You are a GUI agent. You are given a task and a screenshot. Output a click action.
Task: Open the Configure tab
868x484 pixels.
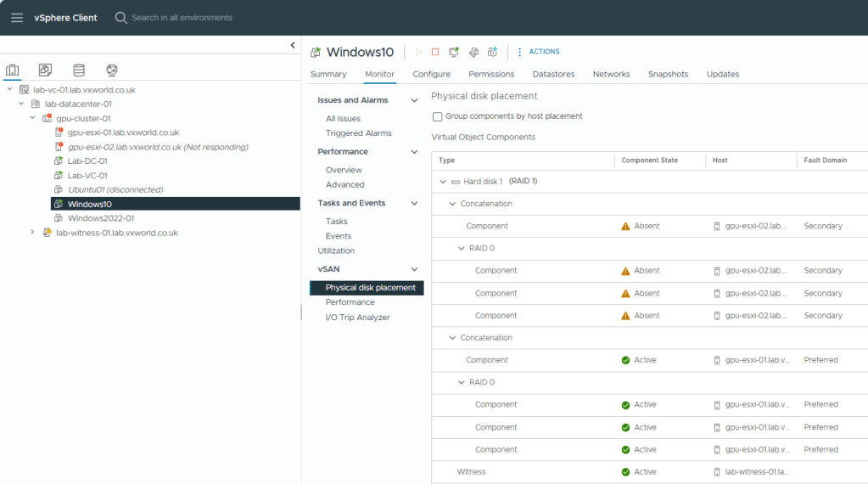pos(431,74)
